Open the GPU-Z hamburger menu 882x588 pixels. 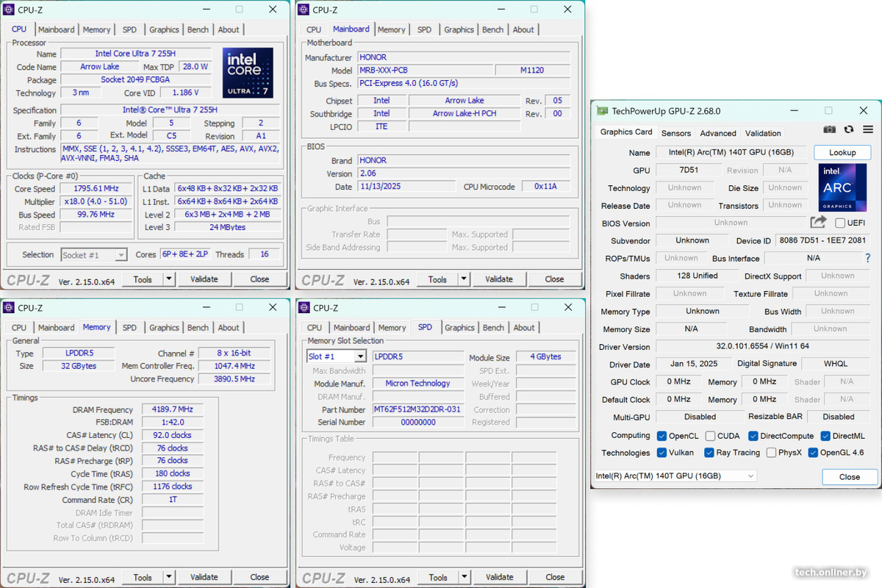coord(869,129)
